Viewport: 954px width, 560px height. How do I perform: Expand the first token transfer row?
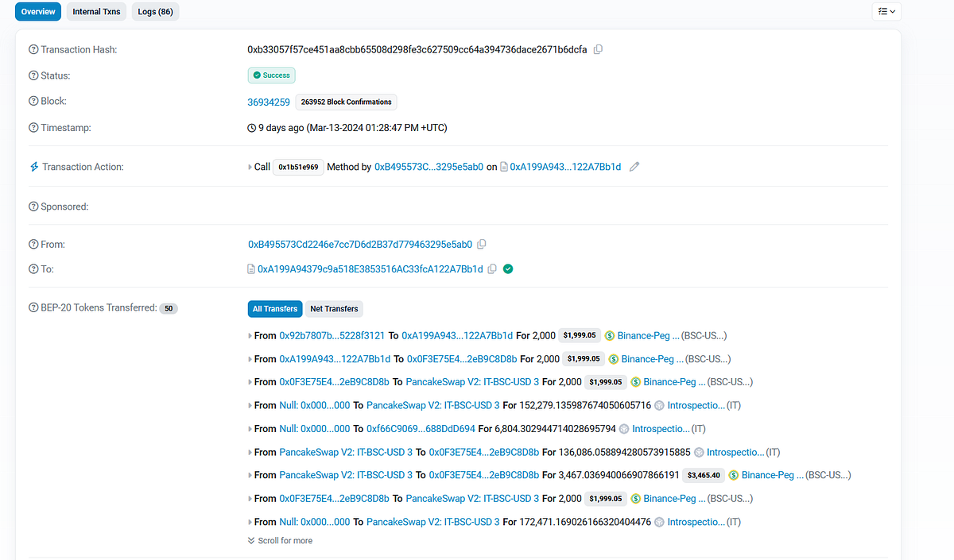[x=249, y=335]
